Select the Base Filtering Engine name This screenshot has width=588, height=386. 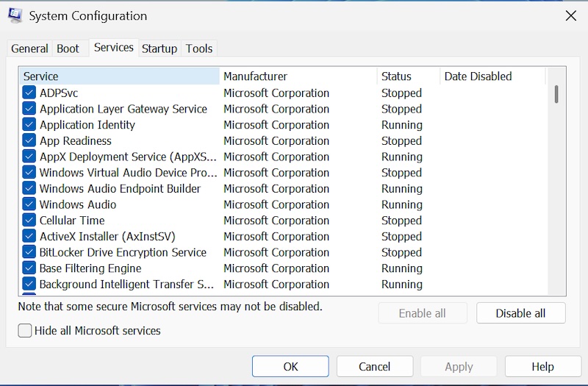pyautogui.click(x=90, y=268)
